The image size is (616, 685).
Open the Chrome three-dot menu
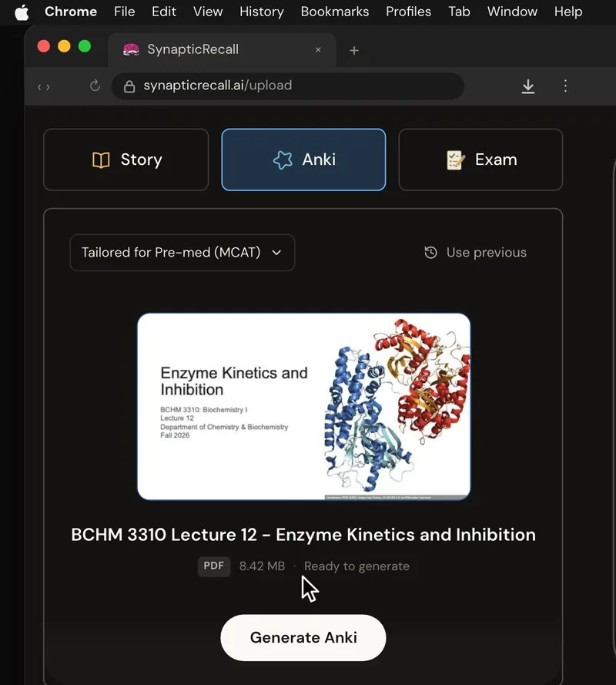565,86
